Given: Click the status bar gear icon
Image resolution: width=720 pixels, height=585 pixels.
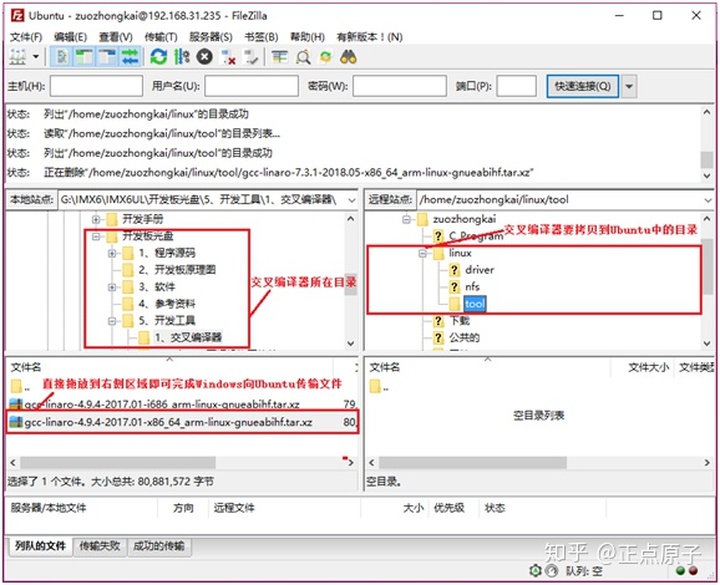Looking at the screenshot, I should (x=535, y=571).
